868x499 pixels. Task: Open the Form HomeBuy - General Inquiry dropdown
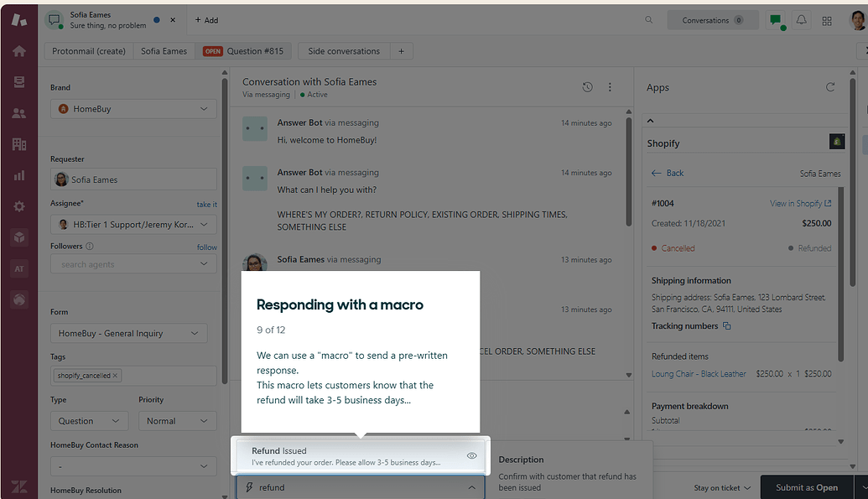[x=129, y=334]
